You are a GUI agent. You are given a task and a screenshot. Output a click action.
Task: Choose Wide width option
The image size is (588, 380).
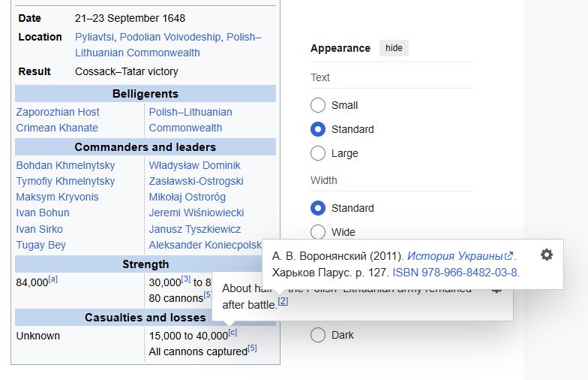tap(318, 232)
